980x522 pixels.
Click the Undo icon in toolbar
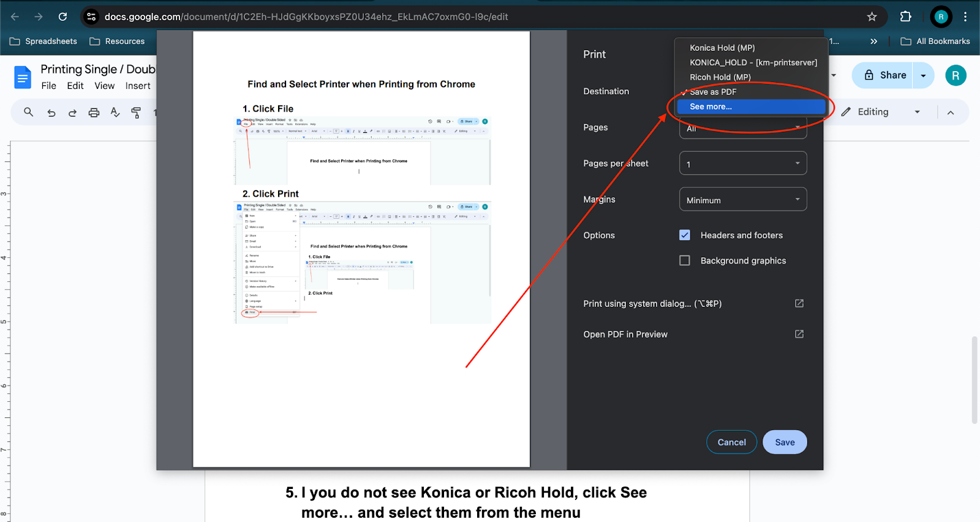point(51,112)
